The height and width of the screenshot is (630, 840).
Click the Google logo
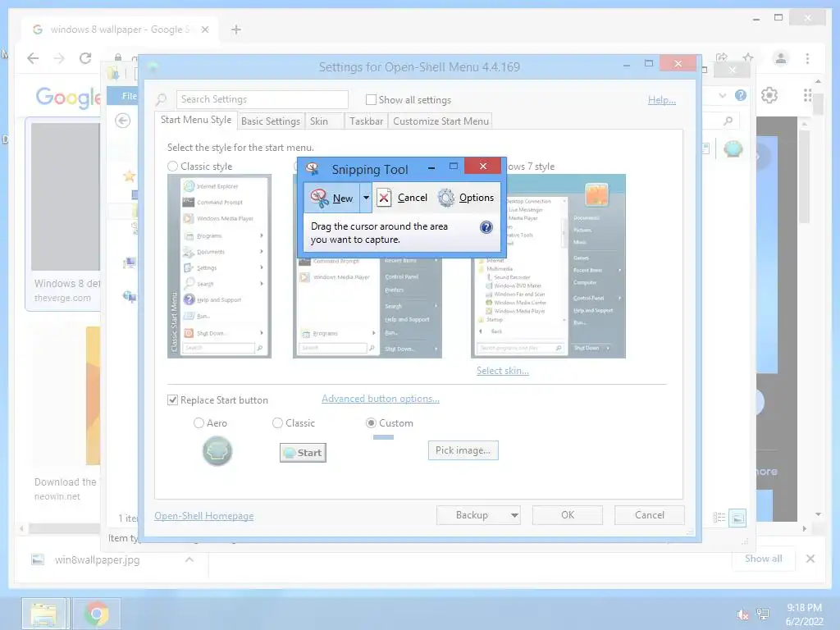[x=68, y=98]
